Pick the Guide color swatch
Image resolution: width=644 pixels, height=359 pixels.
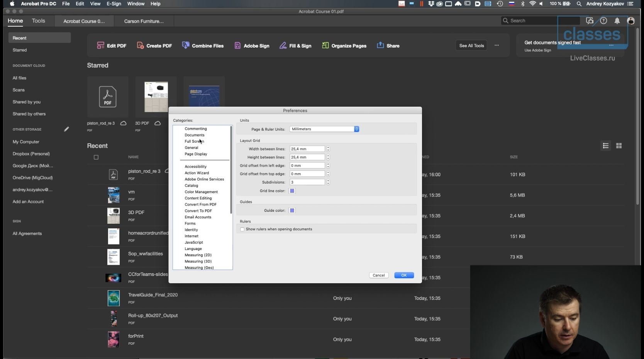point(292,211)
